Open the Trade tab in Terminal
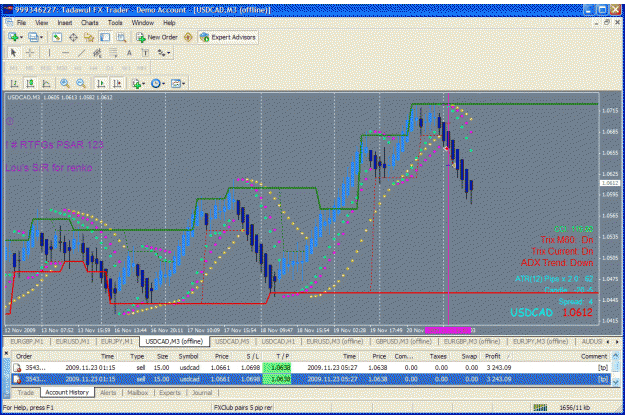This screenshot has width=625, height=415. 26,393
